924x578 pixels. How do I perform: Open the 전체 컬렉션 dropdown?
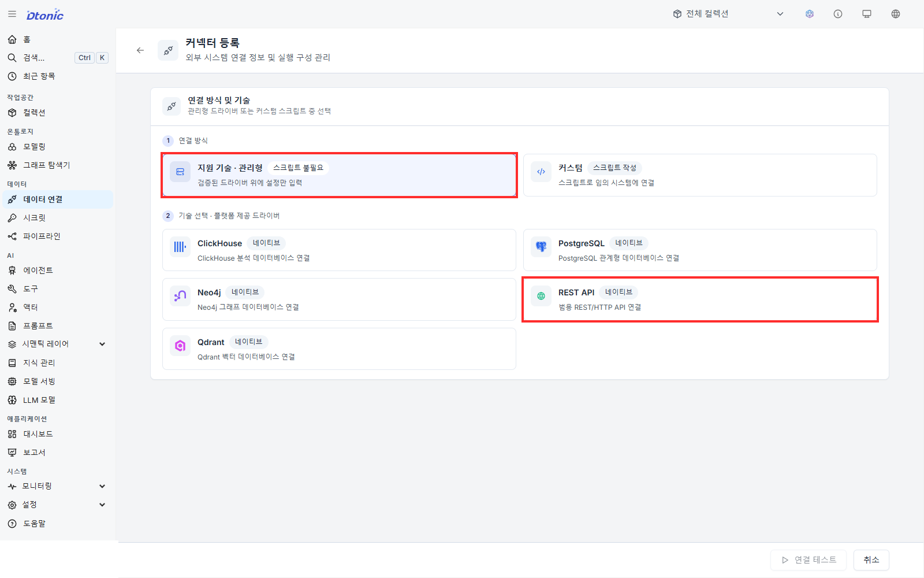[x=728, y=14]
